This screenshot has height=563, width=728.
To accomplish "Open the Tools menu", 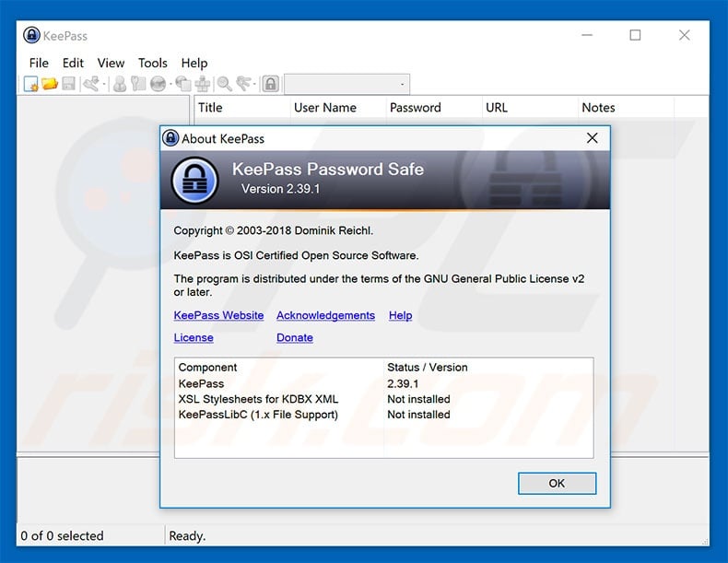I will (x=152, y=63).
